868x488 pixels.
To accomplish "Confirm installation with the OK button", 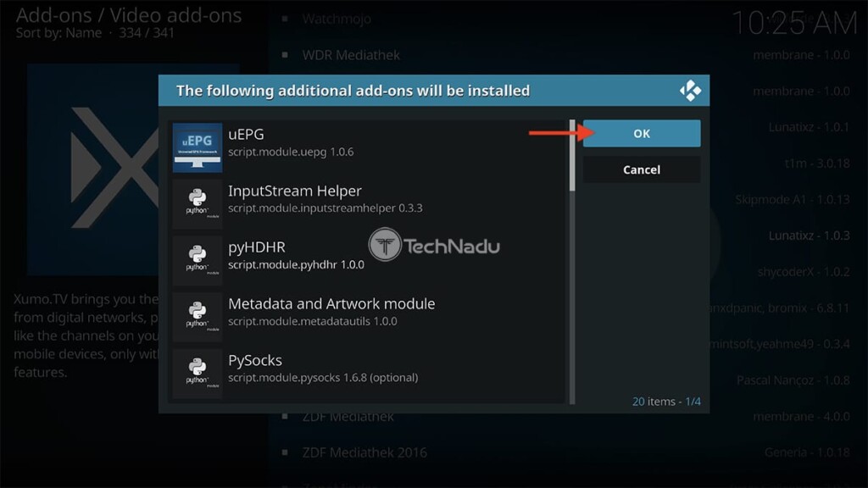I will click(x=641, y=133).
